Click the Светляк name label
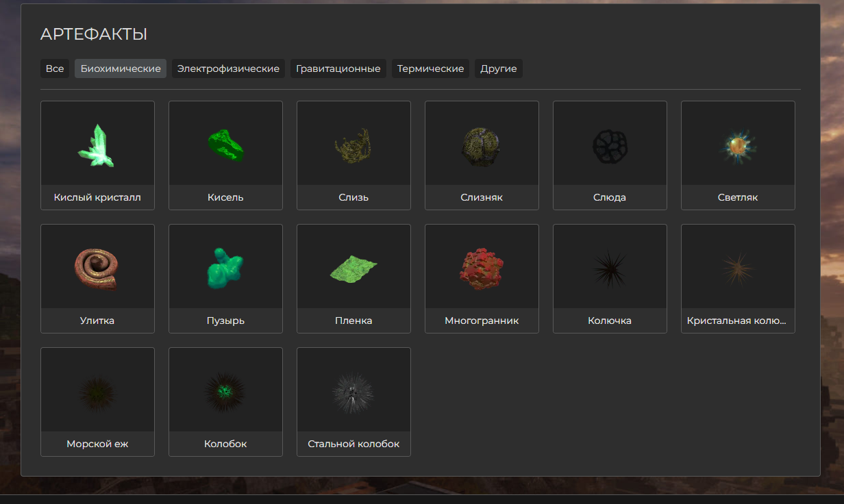 coord(738,197)
